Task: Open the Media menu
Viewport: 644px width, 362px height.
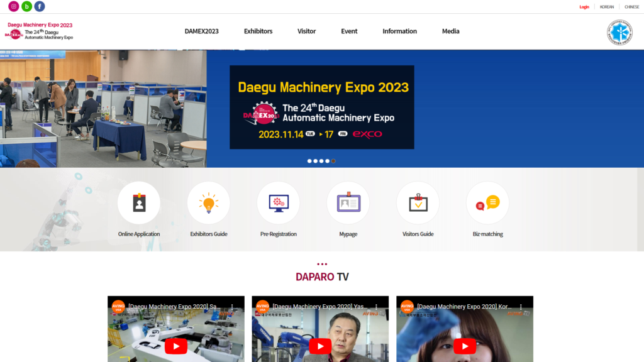Action: 450,31
